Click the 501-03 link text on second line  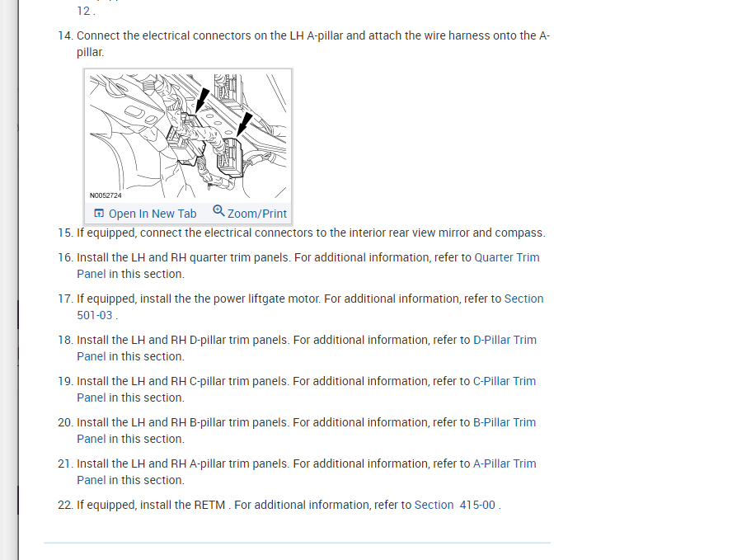pyautogui.click(x=95, y=316)
